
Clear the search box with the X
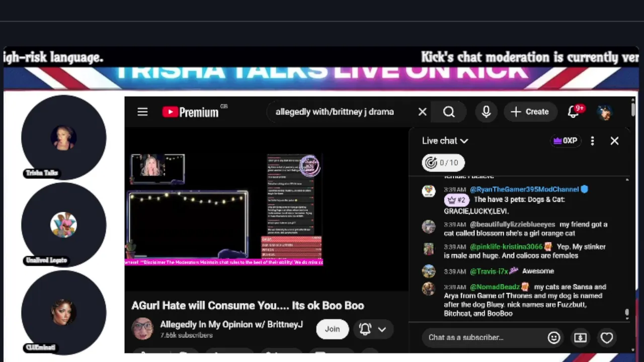[423, 112]
